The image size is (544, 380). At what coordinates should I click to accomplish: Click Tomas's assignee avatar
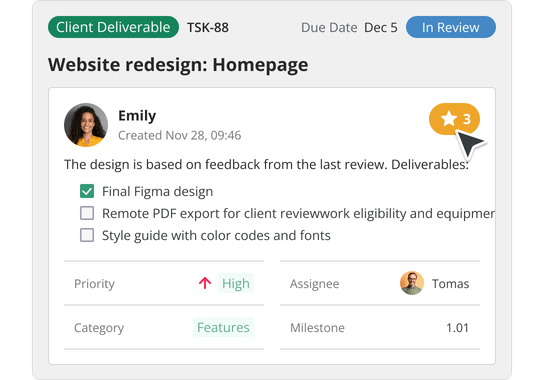pyautogui.click(x=412, y=283)
